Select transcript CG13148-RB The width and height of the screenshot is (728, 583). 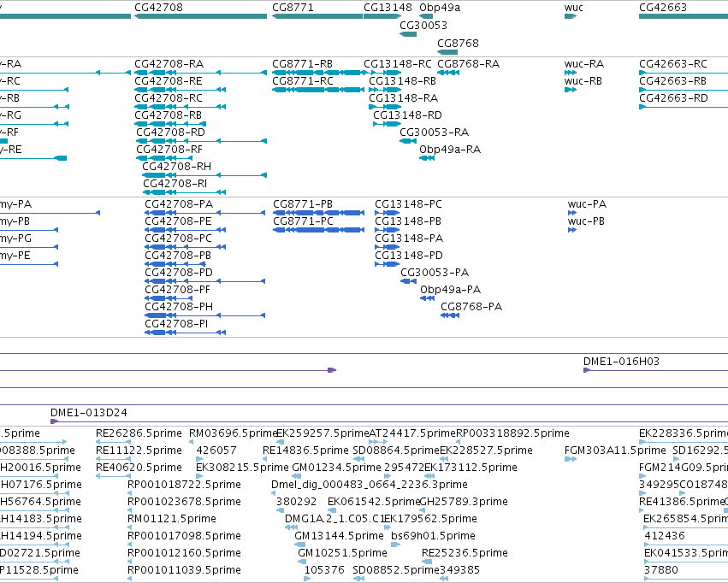pos(403,80)
